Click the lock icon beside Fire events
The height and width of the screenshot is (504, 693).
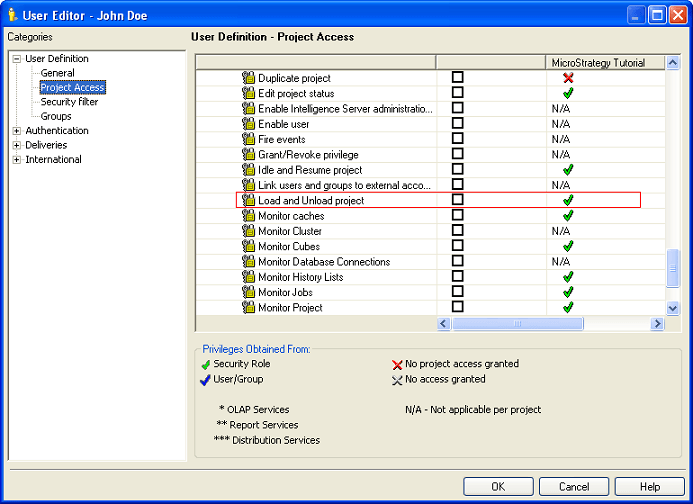tap(249, 139)
